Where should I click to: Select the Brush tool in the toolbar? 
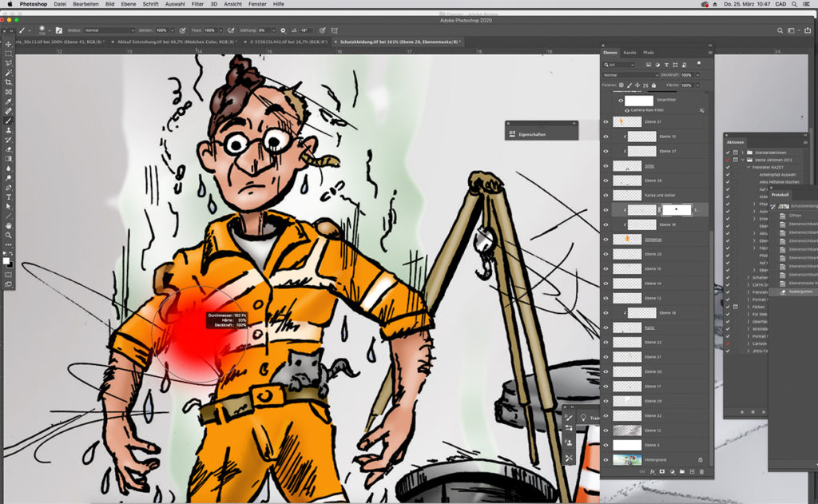tap(8, 121)
